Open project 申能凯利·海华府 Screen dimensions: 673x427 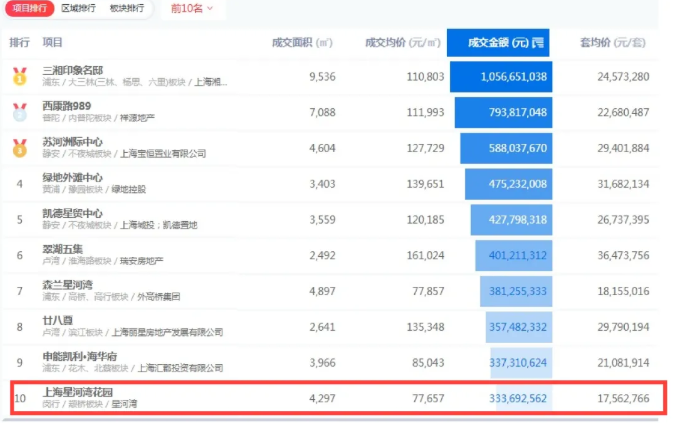(x=79, y=356)
